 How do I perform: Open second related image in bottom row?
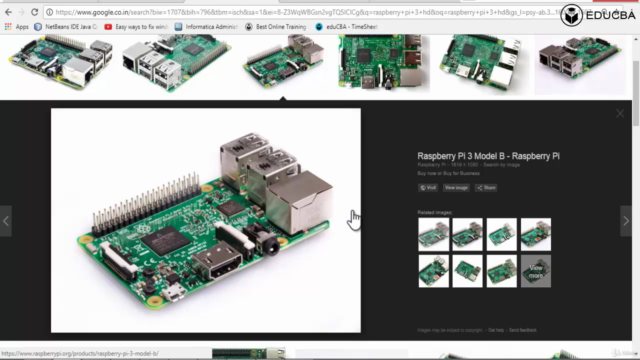point(467,271)
